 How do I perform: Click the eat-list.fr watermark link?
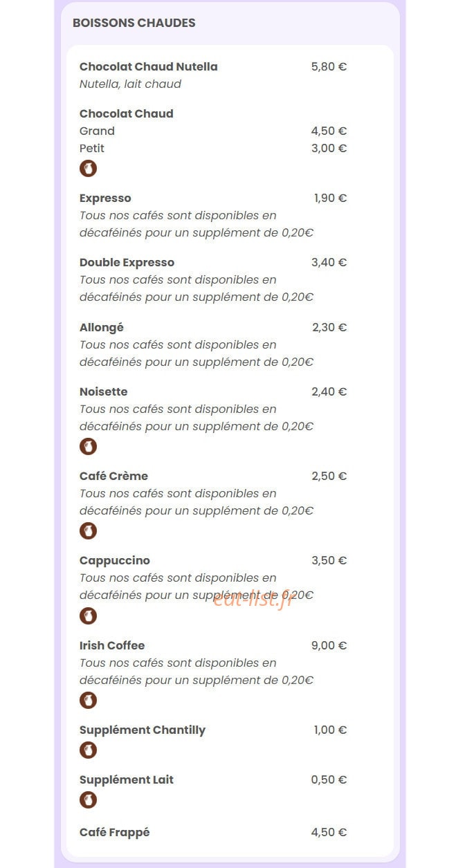253,600
